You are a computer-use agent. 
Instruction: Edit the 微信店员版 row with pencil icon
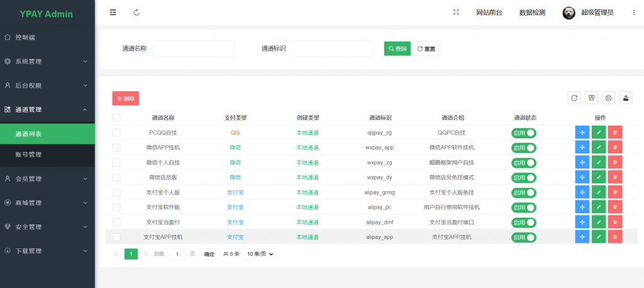click(599, 177)
